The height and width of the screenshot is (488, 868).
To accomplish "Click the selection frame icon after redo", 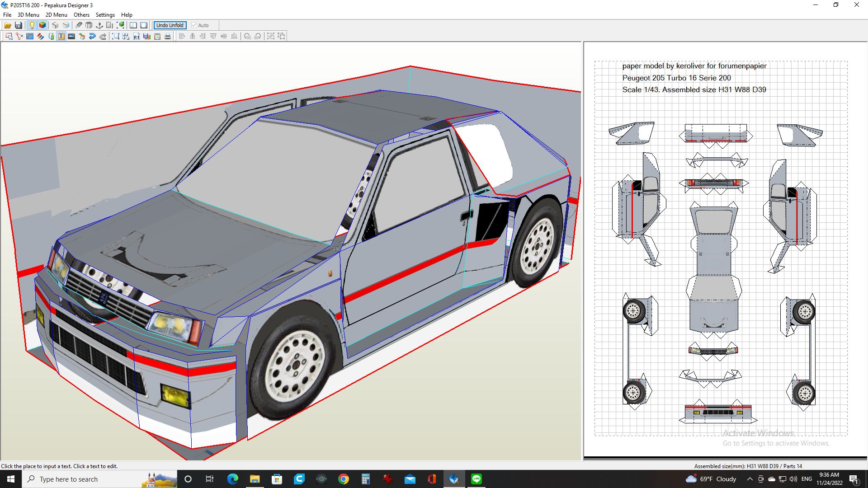I will click(115, 36).
